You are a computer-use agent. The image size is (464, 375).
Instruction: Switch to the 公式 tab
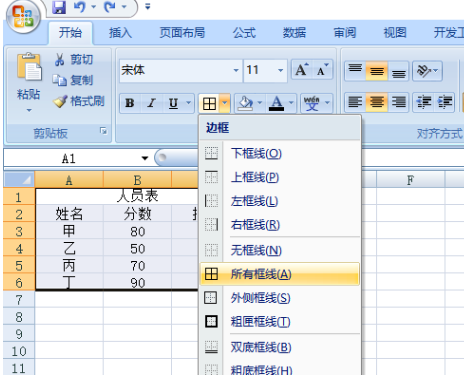click(x=244, y=33)
